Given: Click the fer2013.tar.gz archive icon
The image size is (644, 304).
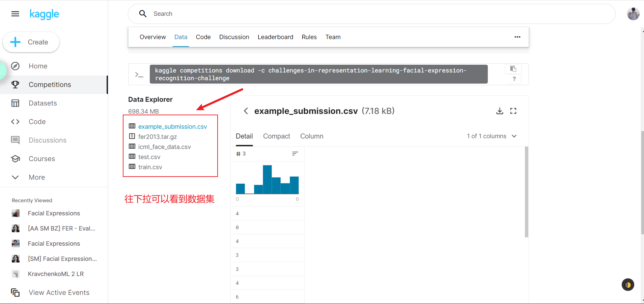Looking at the screenshot, I should click(x=132, y=136).
